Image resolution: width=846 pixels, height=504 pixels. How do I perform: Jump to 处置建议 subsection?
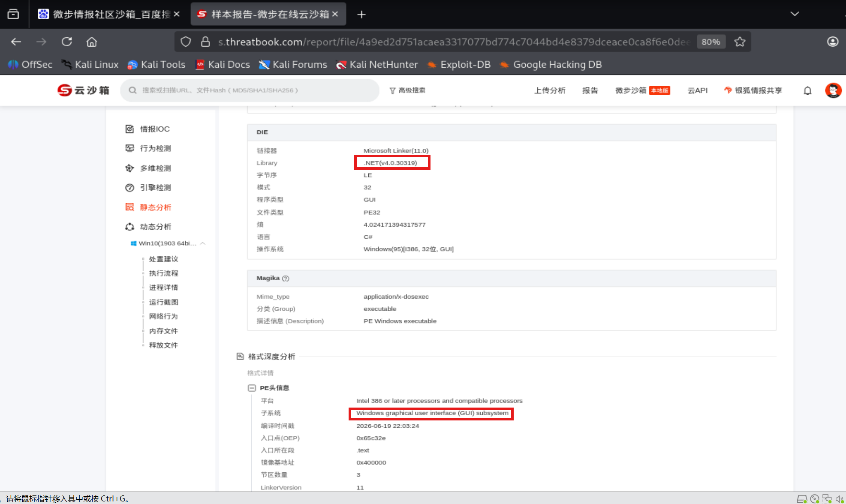(163, 259)
